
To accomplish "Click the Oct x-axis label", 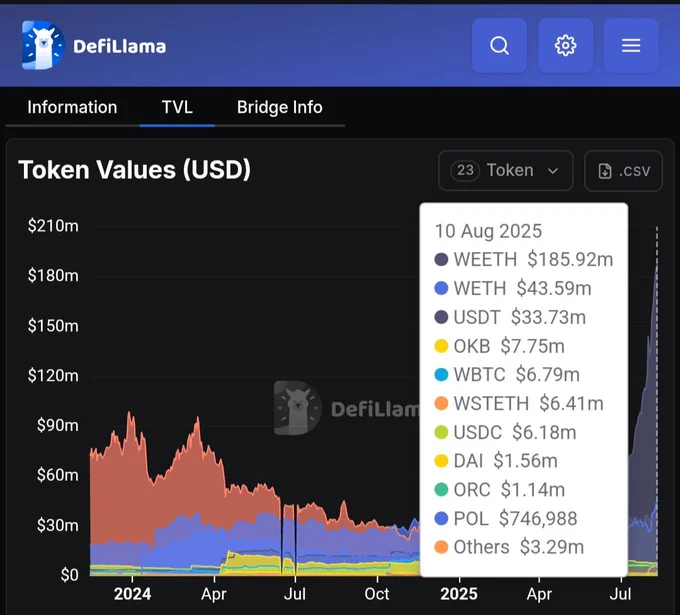I will (x=377, y=594).
